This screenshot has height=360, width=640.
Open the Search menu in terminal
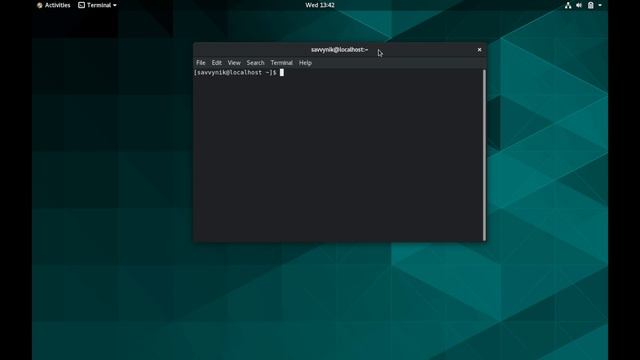coord(256,63)
